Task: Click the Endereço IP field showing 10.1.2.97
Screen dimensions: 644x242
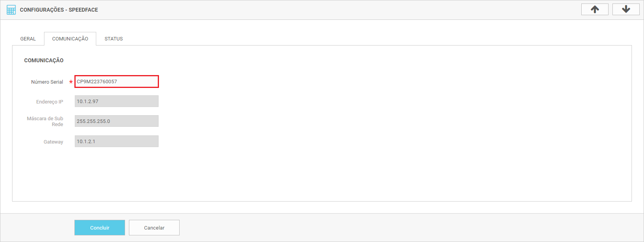Action: pyautogui.click(x=116, y=101)
